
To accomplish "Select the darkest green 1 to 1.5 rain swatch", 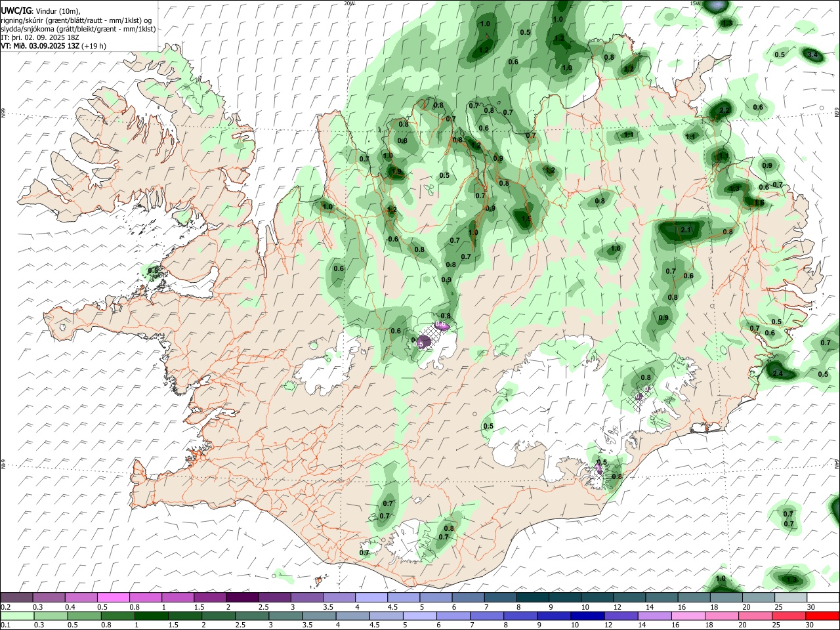I will click(151, 616).
